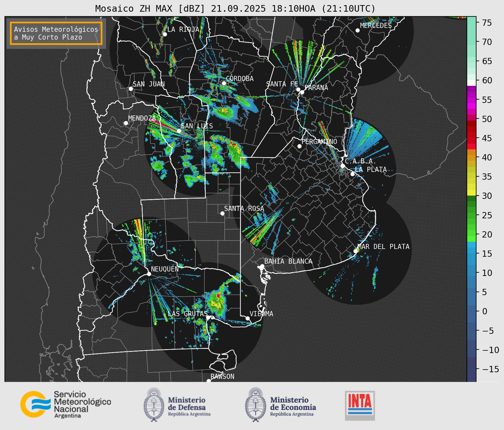504x430 pixels.
Task: Select the Córdoba city marker dot
Action: 224,83
